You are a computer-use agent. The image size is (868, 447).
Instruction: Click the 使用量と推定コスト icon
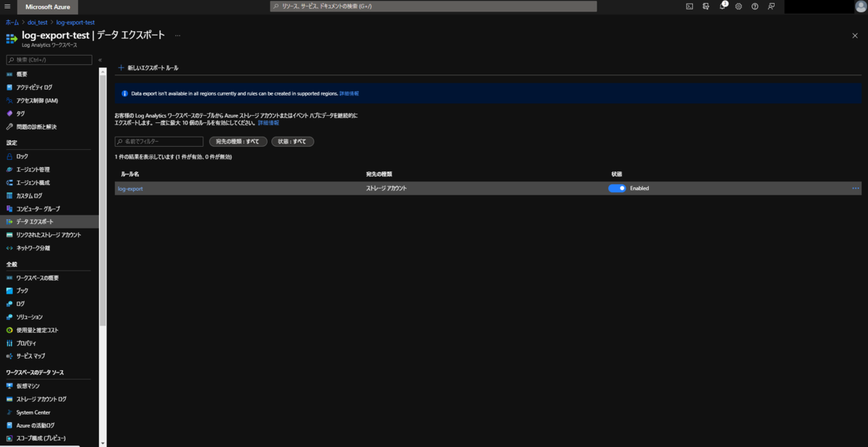click(9, 330)
